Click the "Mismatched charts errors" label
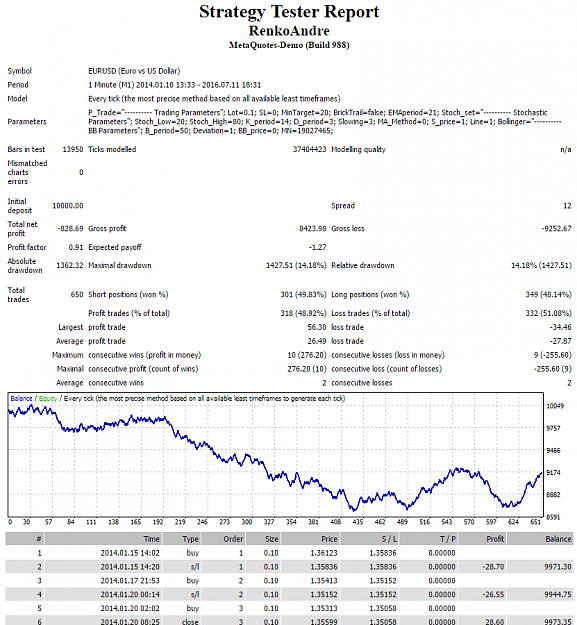 pos(27,172)
